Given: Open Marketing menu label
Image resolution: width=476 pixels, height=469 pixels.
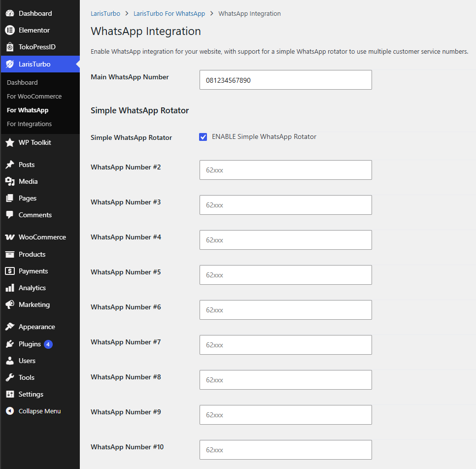Looking at the screenshot, I should point(34,304).
